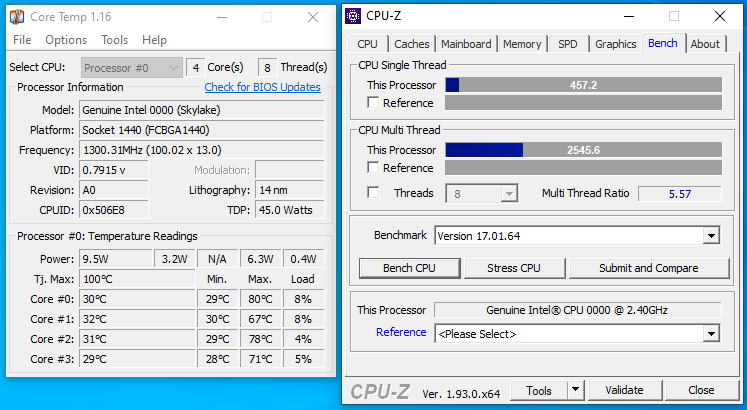Minimize the Core Temp window
747x410 pixels.
220,17
